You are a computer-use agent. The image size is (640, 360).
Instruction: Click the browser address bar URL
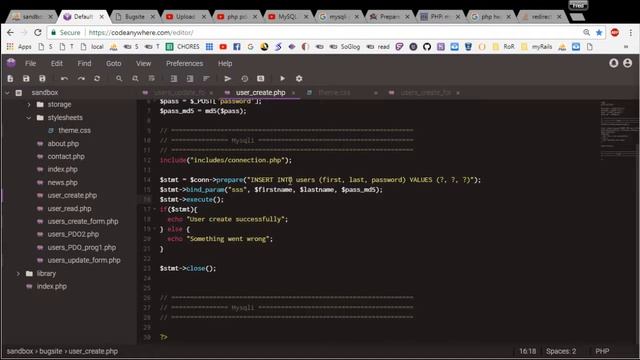click(141, 32)
